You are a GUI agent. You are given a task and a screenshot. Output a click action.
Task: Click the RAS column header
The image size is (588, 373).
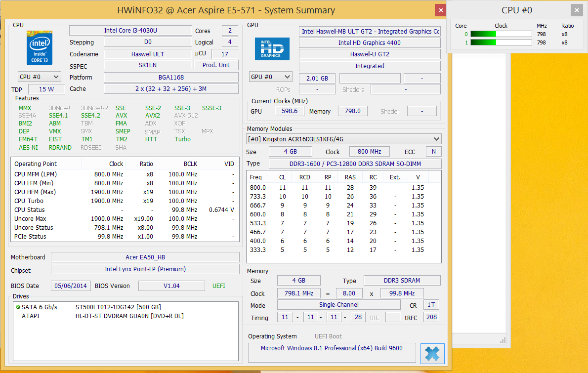(x=350, y=177)
